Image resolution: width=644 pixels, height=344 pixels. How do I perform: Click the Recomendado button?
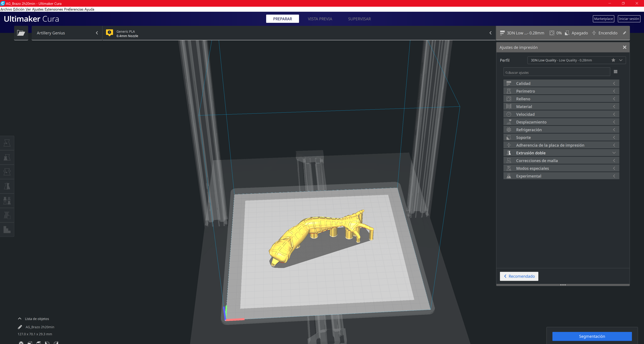[x=519, y=276]
